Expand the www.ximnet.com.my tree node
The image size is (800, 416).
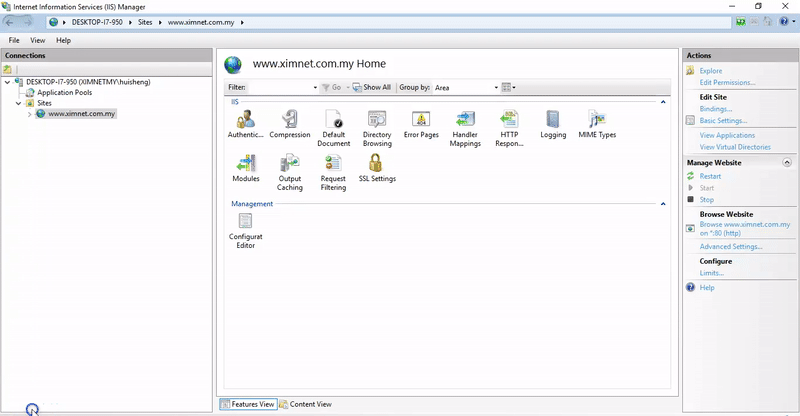tap(30, 114)
